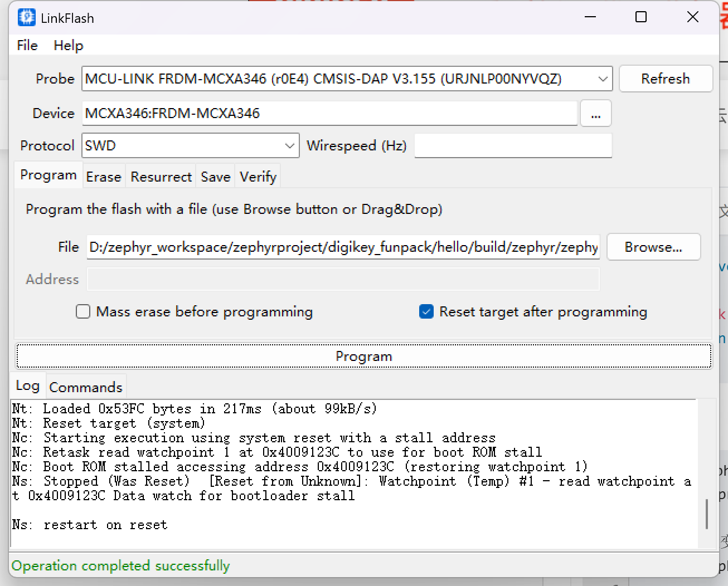This screenshot has height=586, width=728.
Task: Go to the Verify tab
Action: point(258,177)
